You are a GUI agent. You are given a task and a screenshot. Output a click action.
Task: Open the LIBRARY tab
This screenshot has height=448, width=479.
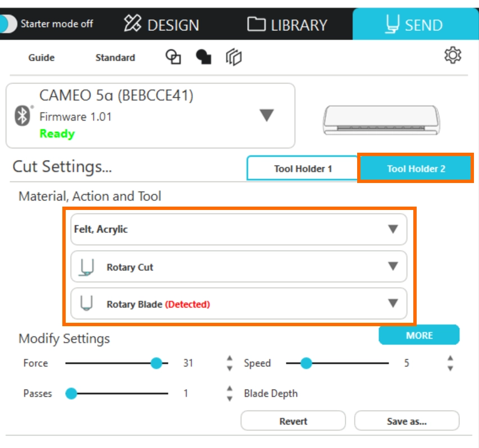click(x=287, y=25)
